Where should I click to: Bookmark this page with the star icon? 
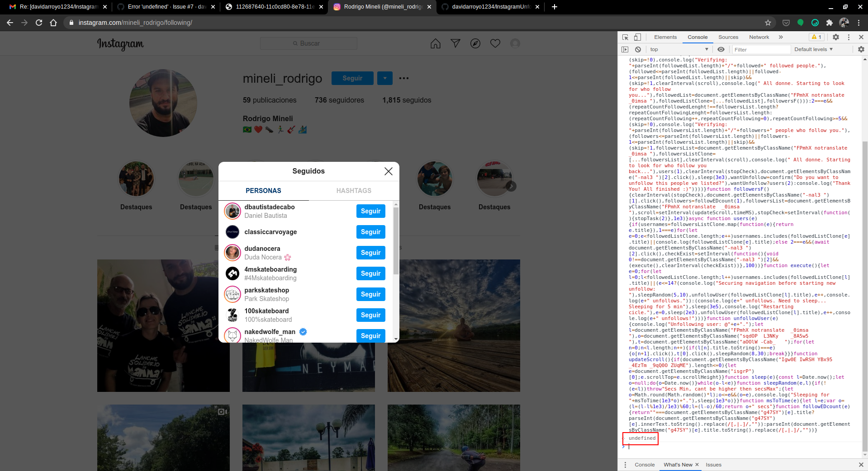point(768,23)
